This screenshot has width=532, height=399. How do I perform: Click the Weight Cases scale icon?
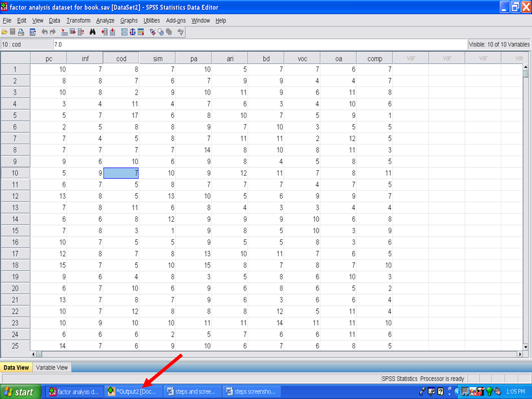point(132,32)
